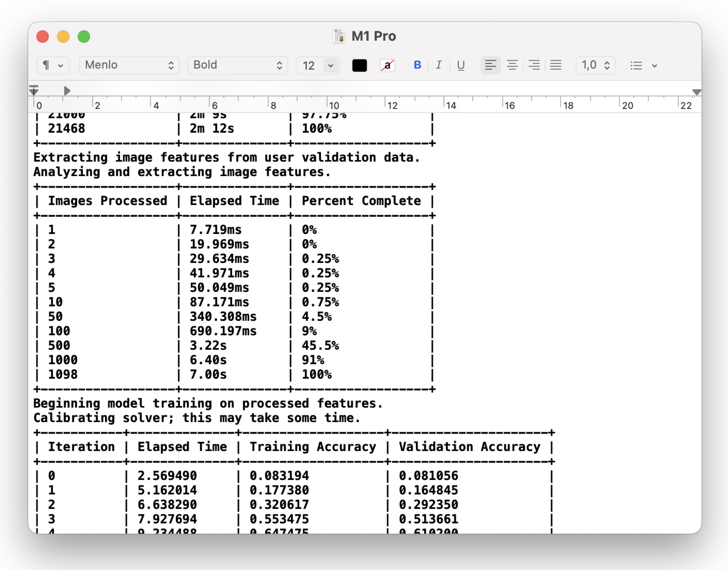Justify the text alignment
728x570 pixels.
point(556,65)
